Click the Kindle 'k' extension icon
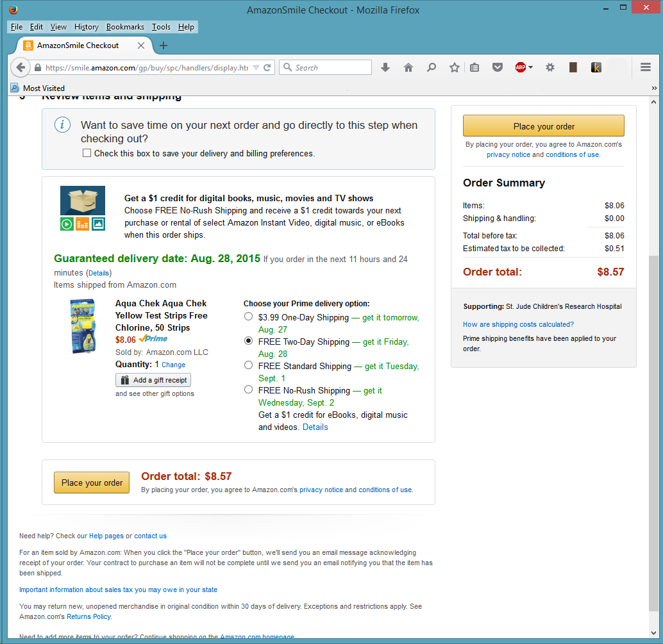Image resolution: width=663 pixels, height=644 pixels. tap(596, 67)
